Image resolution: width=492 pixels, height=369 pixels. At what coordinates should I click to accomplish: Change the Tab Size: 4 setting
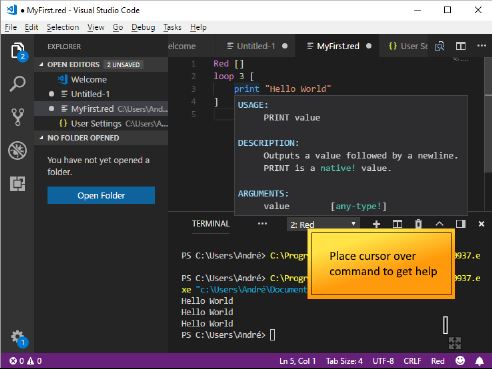[344, 361]
